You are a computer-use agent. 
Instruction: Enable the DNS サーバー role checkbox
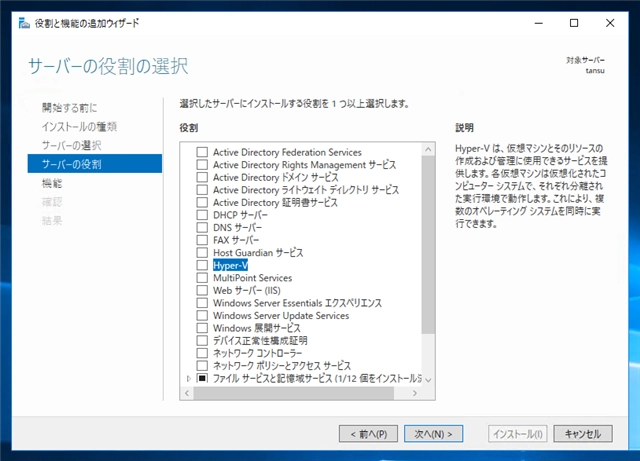click(x=202, y=227)
